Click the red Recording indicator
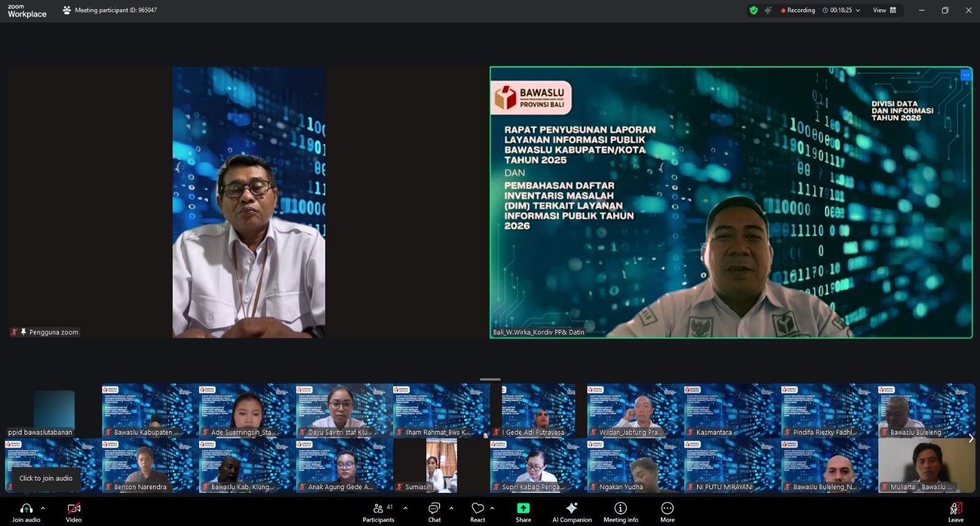 (798, 10)
